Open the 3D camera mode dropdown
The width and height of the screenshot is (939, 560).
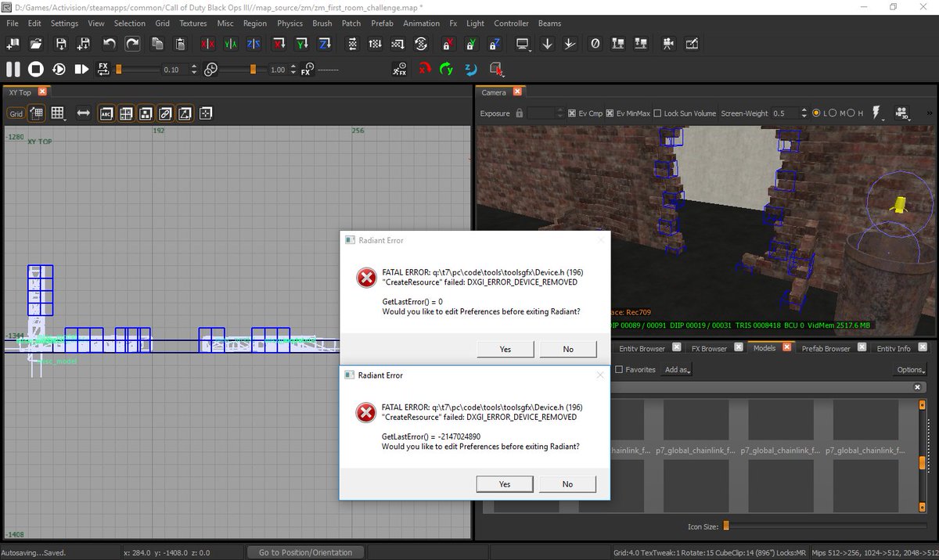point(903,113)
